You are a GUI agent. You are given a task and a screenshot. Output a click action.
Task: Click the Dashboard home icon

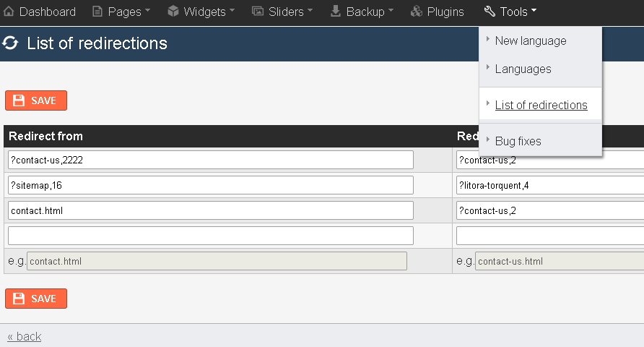point(9,12)
